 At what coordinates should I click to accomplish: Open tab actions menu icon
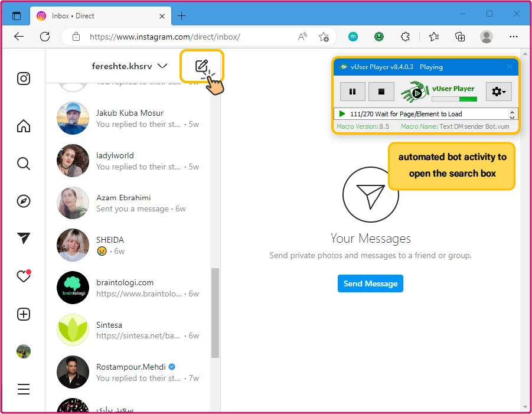[17, 15]
